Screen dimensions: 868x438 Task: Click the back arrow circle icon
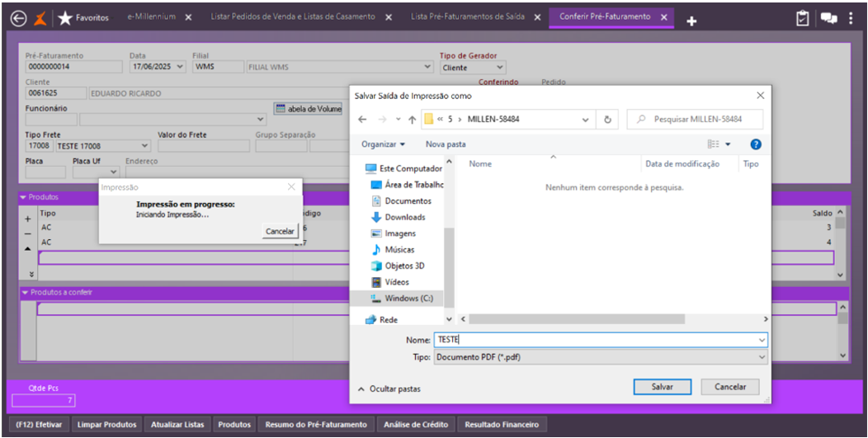[18, 19]
